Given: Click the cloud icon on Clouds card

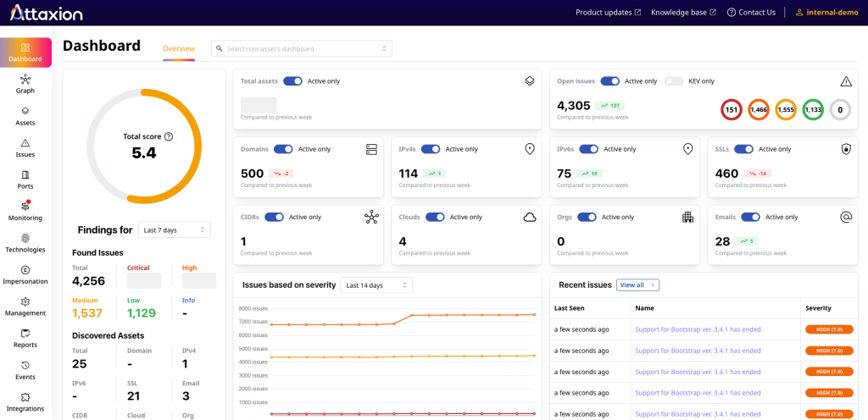Looking at the screenshot, I should (x=530, y=217).
